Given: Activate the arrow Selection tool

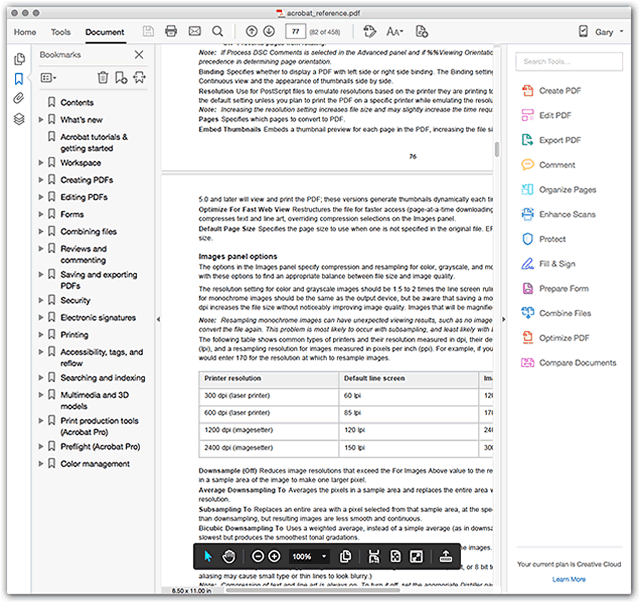Looking at the screenshot, I should tap(208, 556).
